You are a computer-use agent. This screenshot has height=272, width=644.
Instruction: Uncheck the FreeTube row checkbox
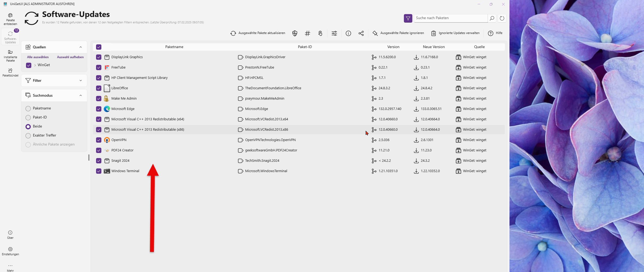[x=99, y=67]
